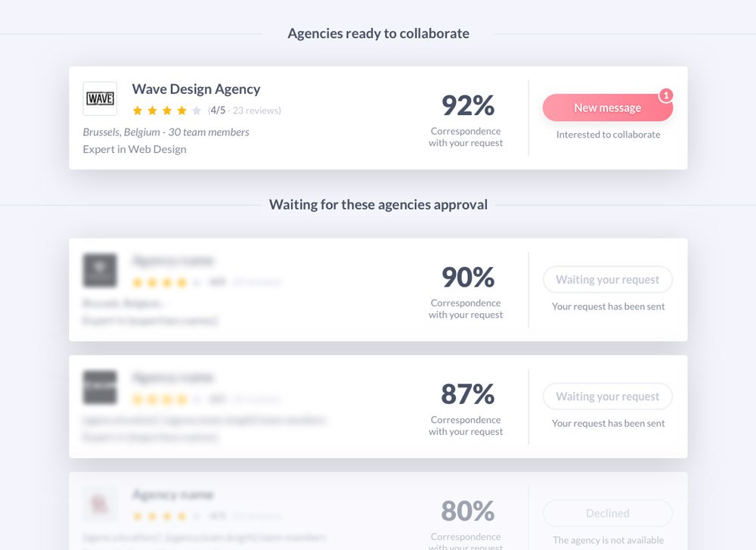Click the Expert in Web Design text
The image size is (756, 550).
pos(135,149)
